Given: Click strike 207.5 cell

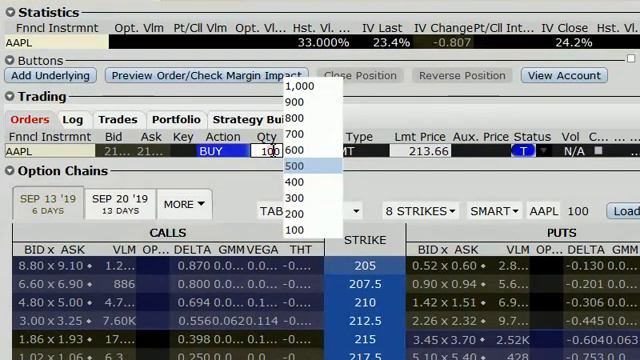Looking at the screenshot, I should click(x=365, y=284).
